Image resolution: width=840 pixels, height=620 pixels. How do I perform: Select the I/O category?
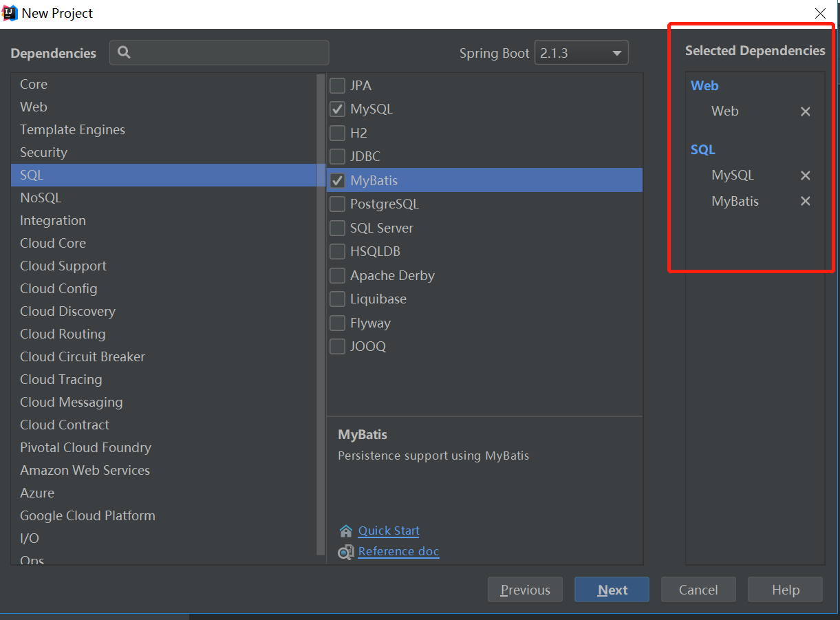[163, 538]
